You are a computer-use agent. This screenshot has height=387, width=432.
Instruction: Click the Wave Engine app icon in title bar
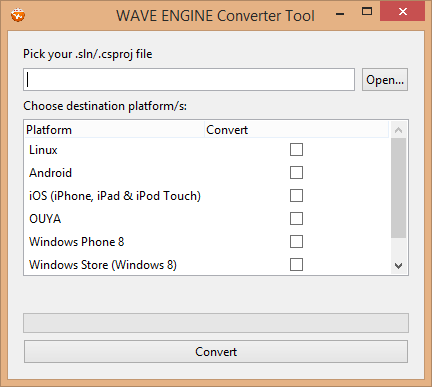pos(18,15)
